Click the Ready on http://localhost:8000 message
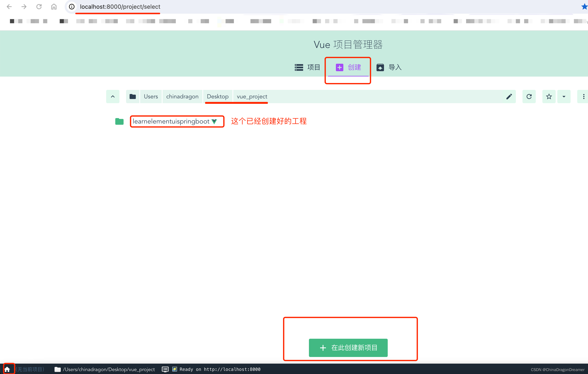 [220, 369]
